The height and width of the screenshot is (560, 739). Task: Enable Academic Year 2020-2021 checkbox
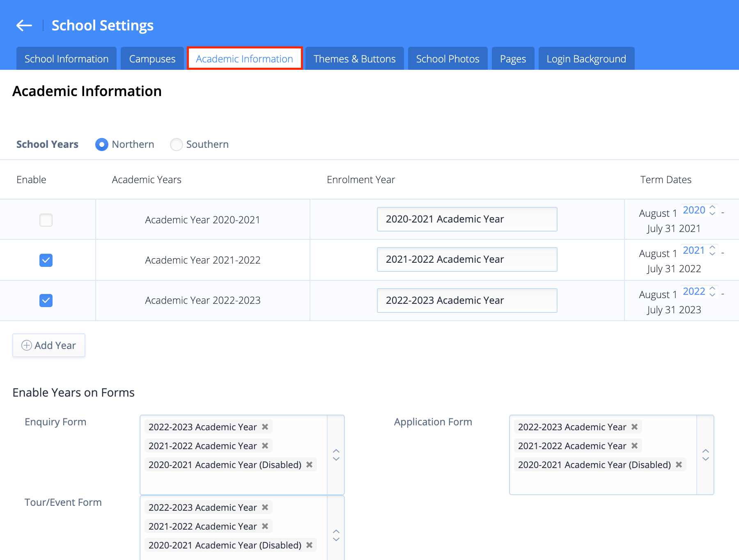click(x=46, y=220)
